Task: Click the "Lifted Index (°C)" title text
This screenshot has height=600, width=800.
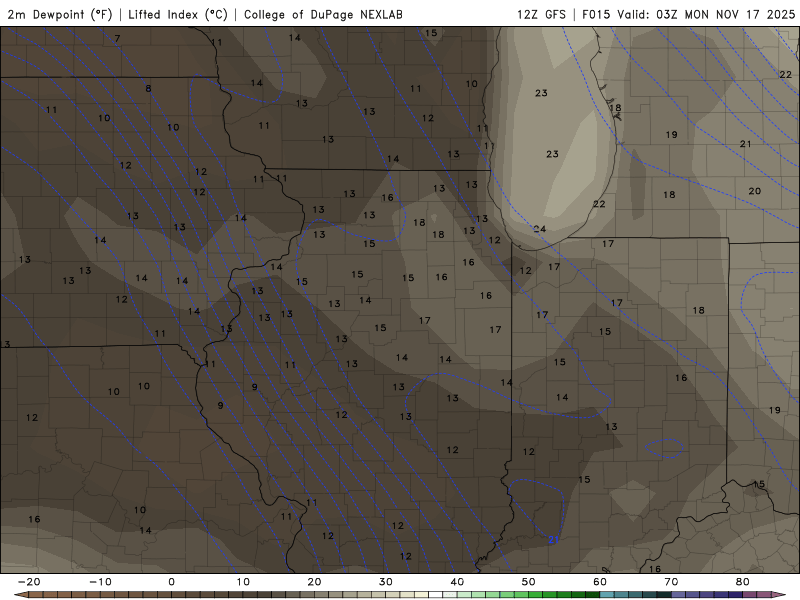Action: (178, 14)
